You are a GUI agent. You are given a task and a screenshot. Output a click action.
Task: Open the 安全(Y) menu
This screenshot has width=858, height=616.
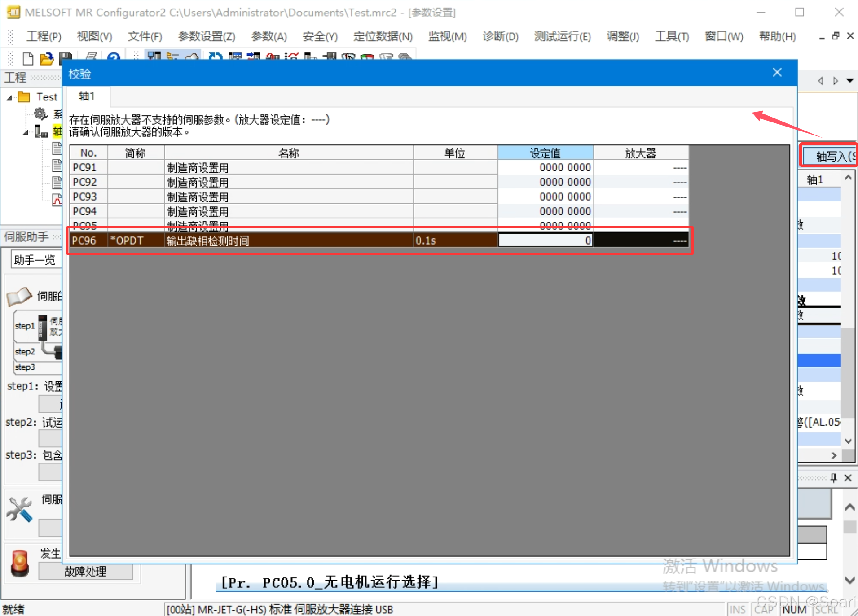tap(320, 36)
